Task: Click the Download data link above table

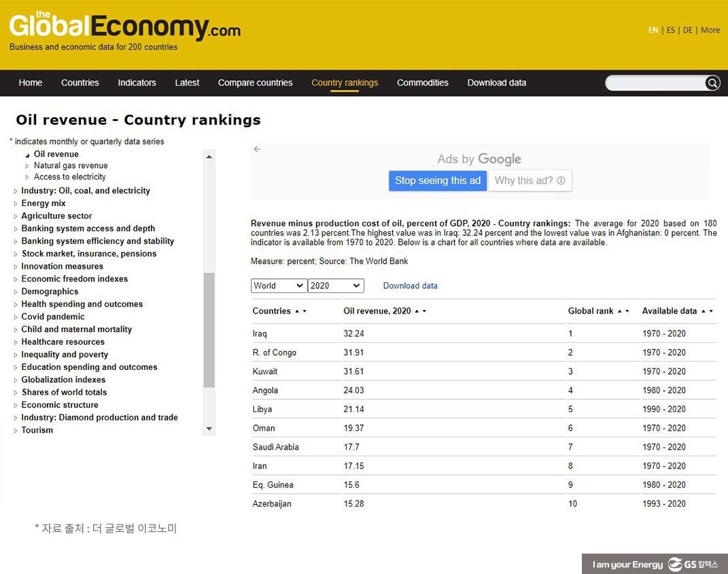Action: 410,286
